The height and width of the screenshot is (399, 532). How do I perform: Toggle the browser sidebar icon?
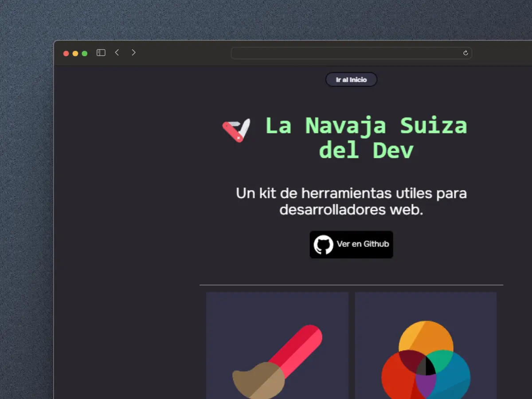[101, 52]
